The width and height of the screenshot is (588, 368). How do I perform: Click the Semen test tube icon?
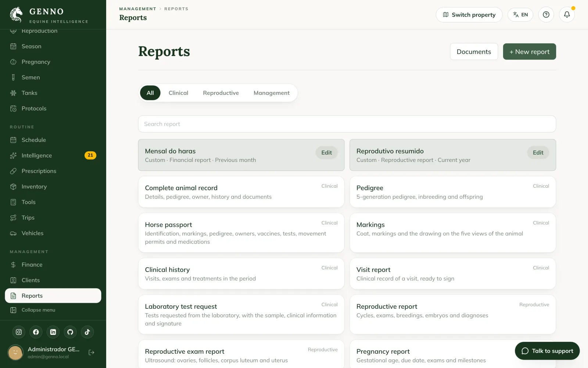tap(13, 77)
